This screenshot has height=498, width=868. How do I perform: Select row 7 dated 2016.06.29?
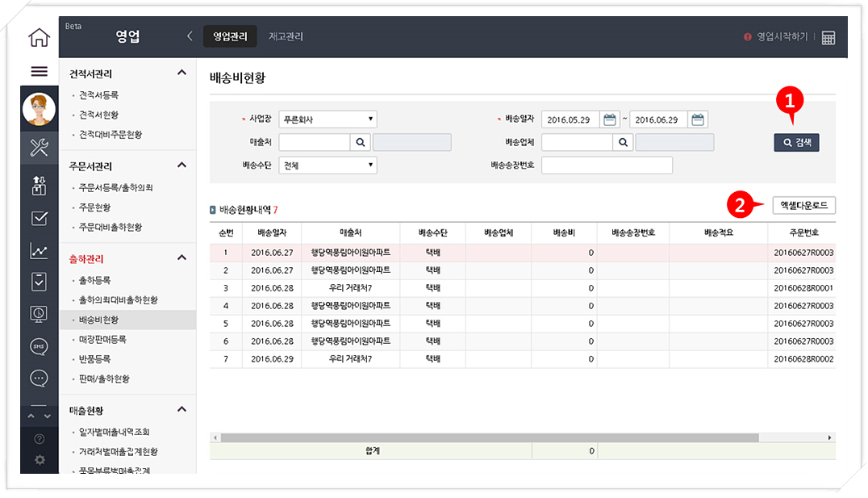[522, 359]
